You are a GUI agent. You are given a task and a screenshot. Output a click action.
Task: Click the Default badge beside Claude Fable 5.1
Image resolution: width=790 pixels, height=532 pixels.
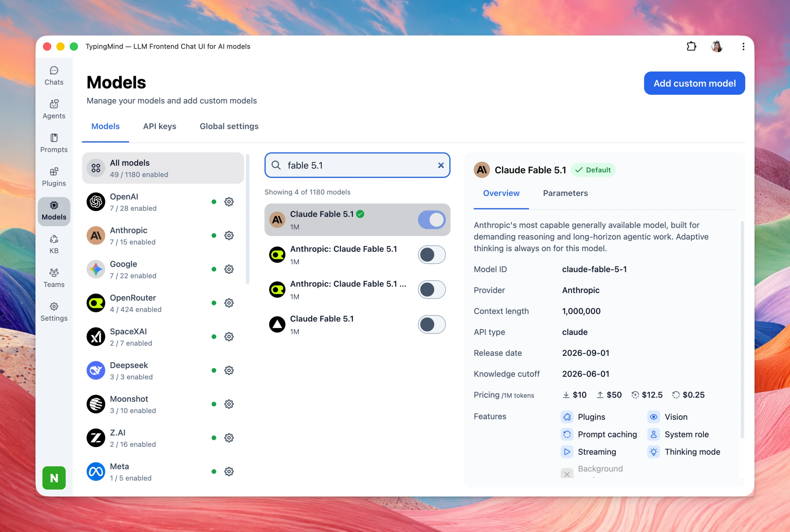click(592, 170)
